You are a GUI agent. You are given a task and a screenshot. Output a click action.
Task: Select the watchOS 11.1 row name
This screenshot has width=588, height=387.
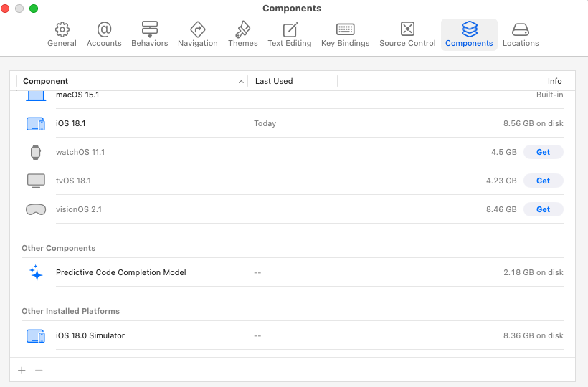pyautogui.click(x=80, y=152)
